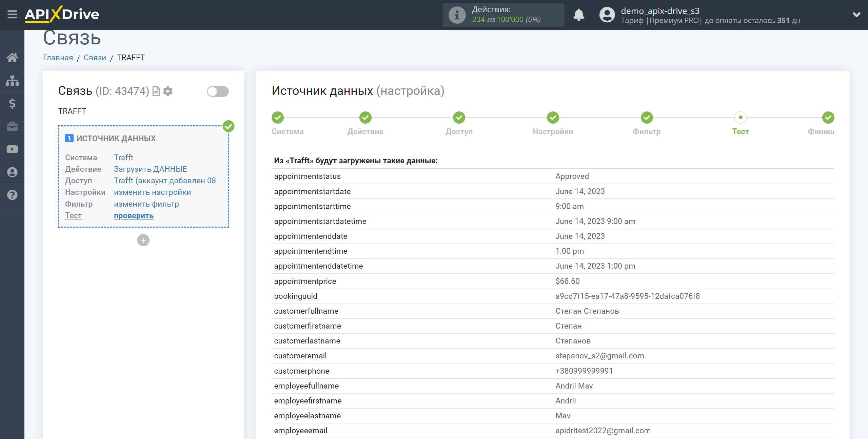Select the appointmentstatus Approved value
The height and width of the screenshot is (439, 868).
(x=572, y=176)
